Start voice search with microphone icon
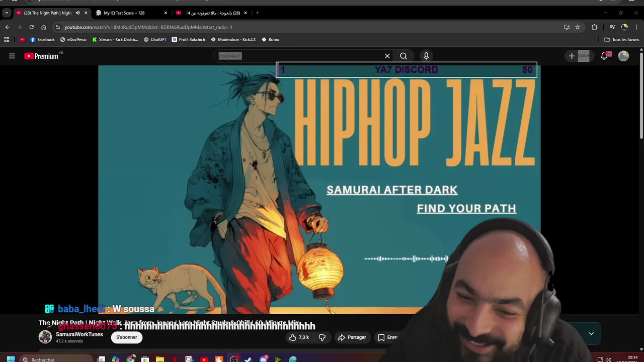This screenshot has width=644, height=362. pos(426,56)
